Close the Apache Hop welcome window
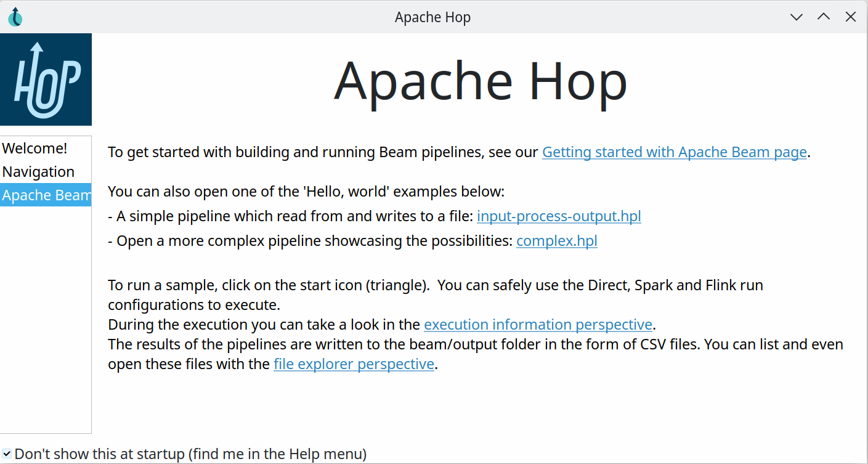868x464 pixels. click(x=851, y=17)
